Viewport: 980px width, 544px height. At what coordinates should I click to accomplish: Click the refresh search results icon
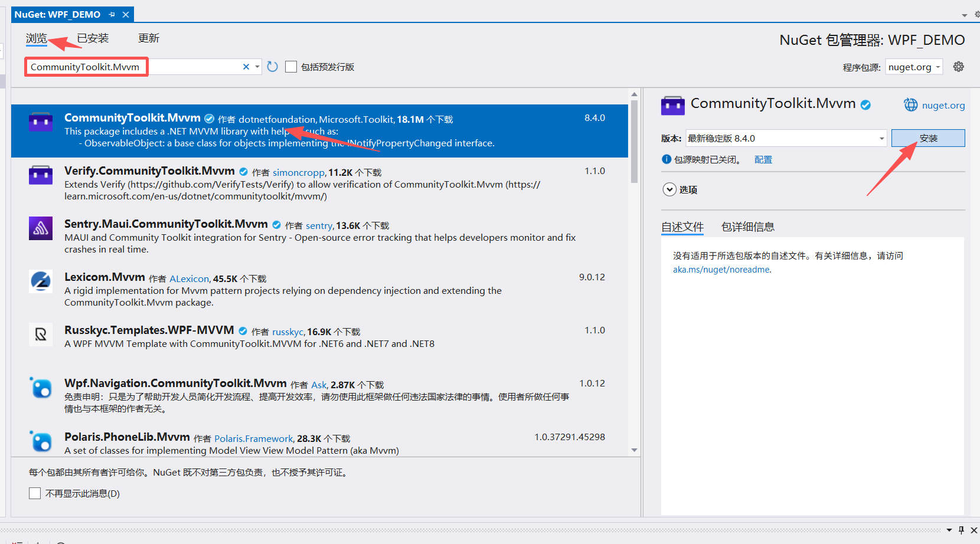[x=272, y=67]
